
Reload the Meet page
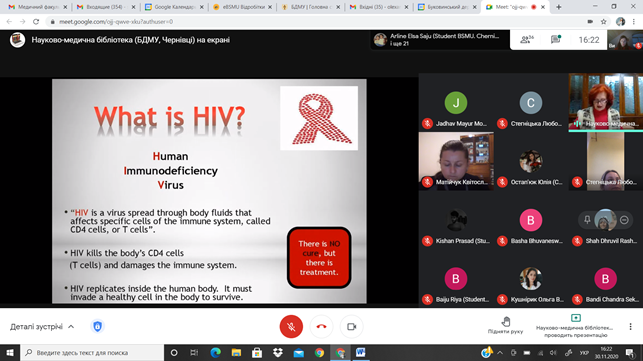36,22
